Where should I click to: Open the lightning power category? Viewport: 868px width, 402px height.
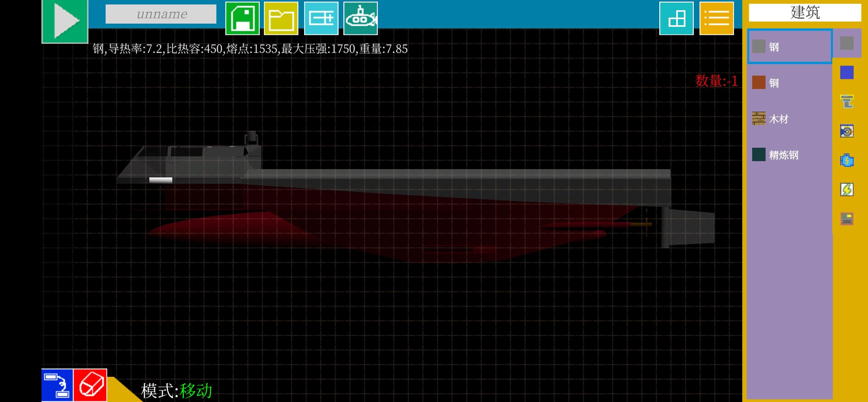click(847, 190)
